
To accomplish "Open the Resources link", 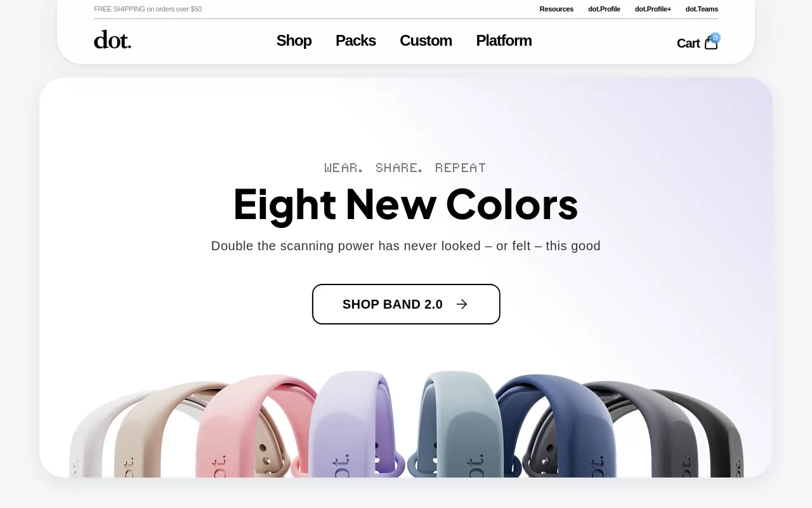I will 556,9.
